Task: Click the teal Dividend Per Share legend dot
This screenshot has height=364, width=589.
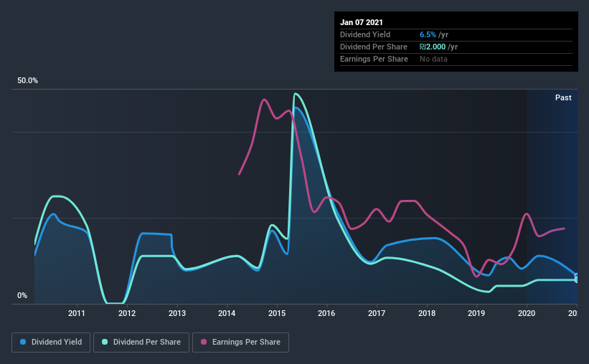Action: (105, 342)
